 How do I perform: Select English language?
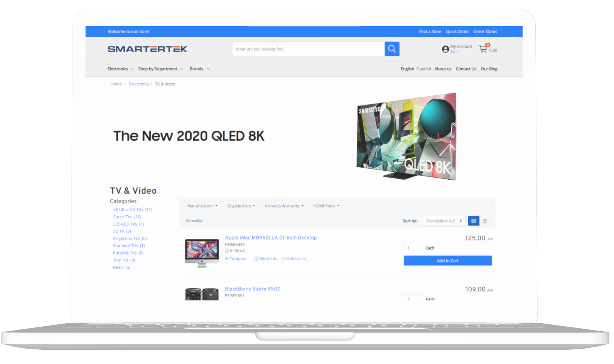(x=407, y=69)
